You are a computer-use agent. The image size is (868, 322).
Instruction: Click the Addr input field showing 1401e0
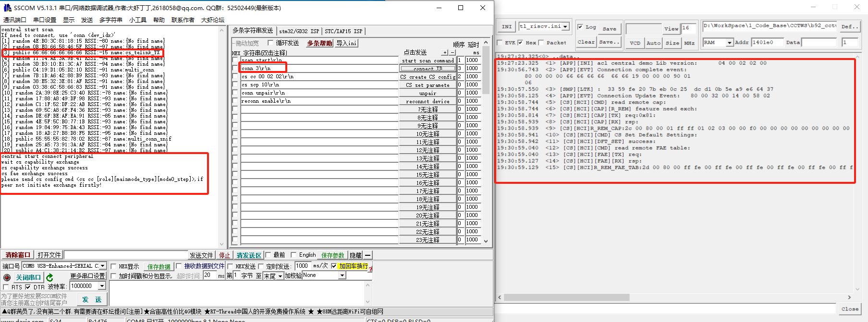(767, 43)
